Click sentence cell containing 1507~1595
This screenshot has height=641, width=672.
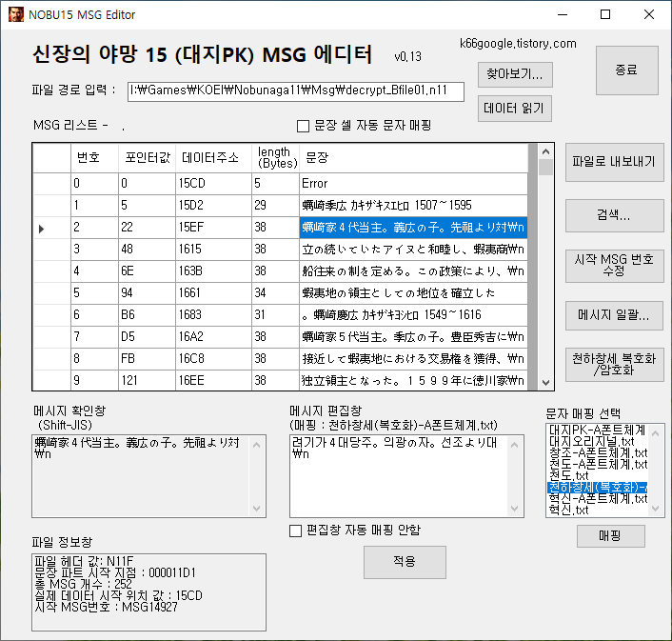point(413,206)
